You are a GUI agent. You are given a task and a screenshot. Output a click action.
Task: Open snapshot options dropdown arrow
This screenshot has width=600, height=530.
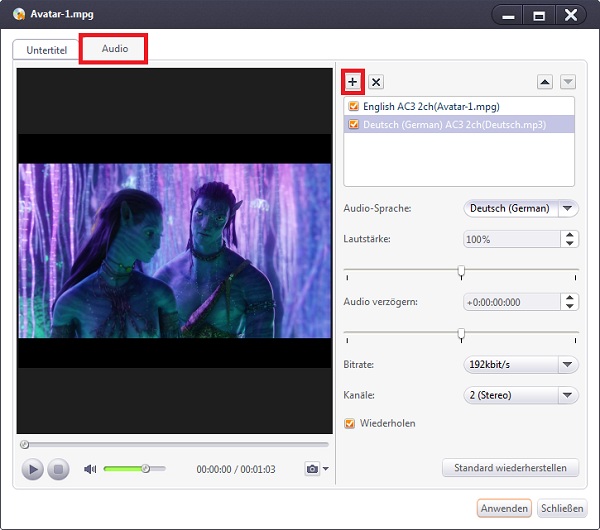pyautogui.click(x=326, y=469)
